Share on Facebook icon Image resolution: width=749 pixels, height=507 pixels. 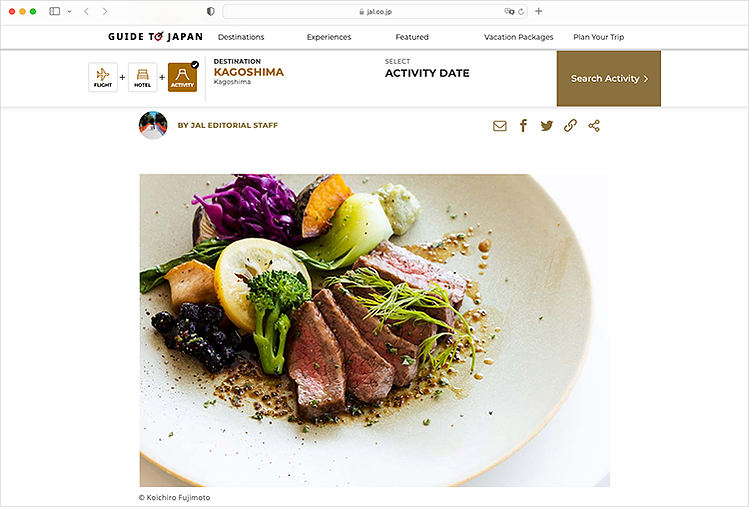point(524,126)
